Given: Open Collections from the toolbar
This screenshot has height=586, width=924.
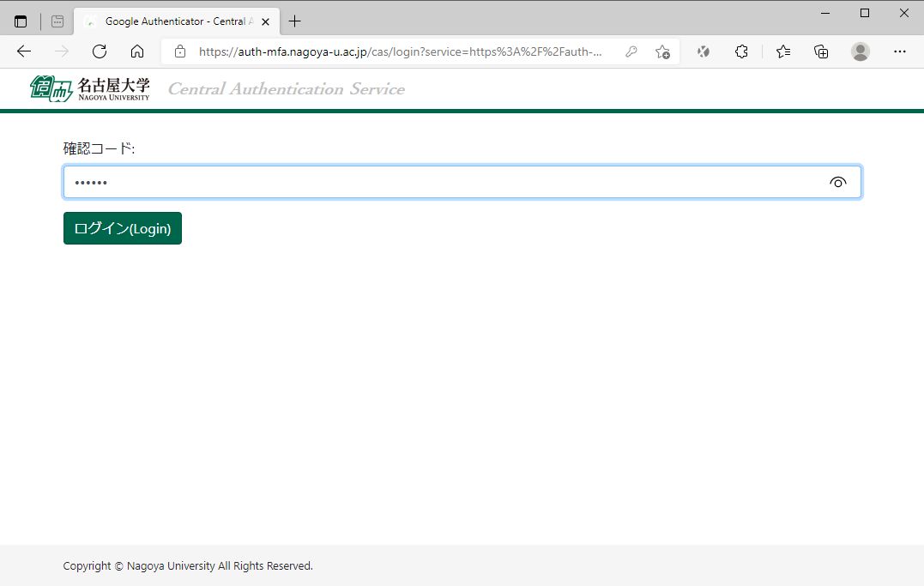Looking at the screenshot, I should click(x=820, y=51).
